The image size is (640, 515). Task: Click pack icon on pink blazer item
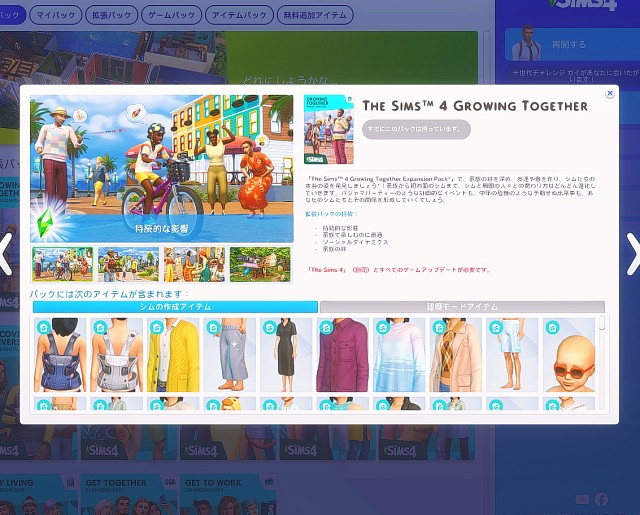[439, 327]
